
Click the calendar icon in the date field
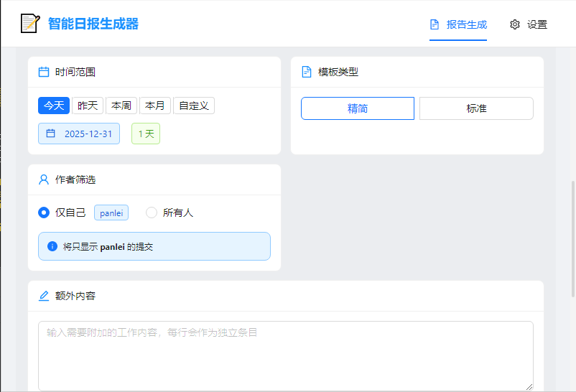point(51,134)
